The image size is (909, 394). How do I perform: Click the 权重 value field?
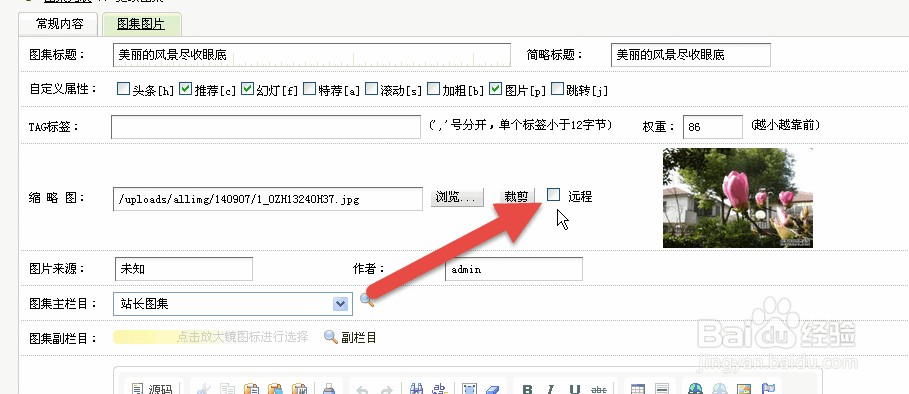point(712,127)
